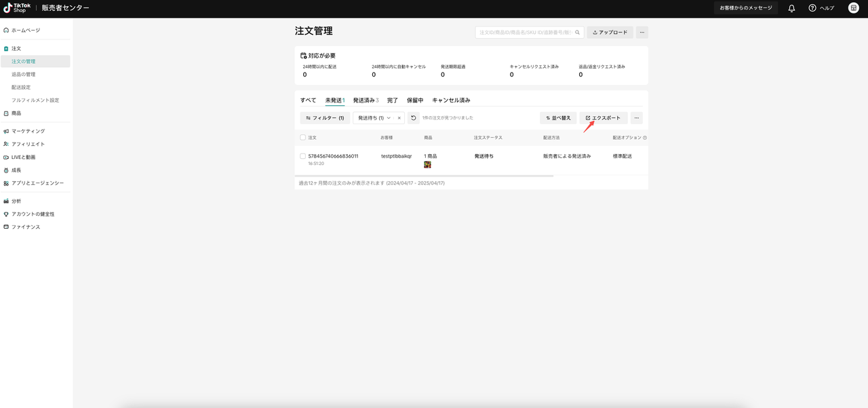Click the アカウントの健全性 shield icon
Screen dimensions: 868x408
tap(6, 214)
